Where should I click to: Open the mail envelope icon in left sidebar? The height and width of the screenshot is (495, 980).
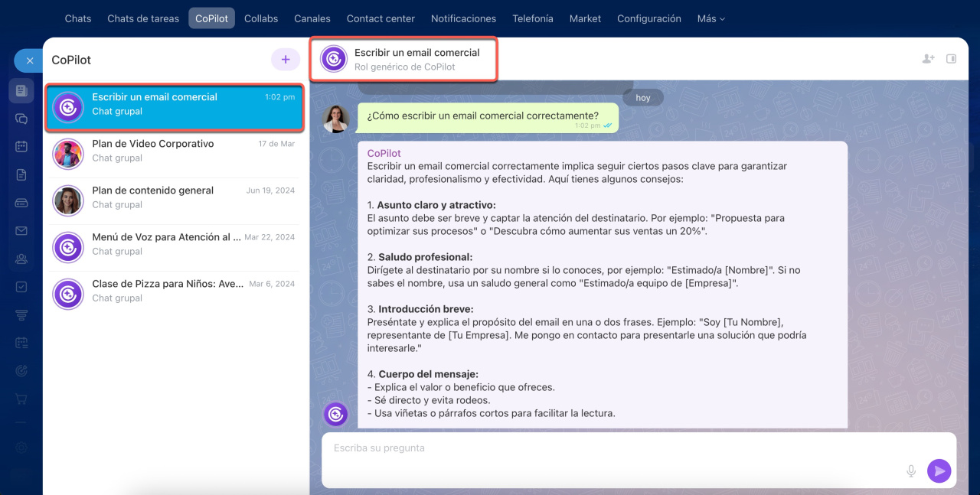coord(21,230)
